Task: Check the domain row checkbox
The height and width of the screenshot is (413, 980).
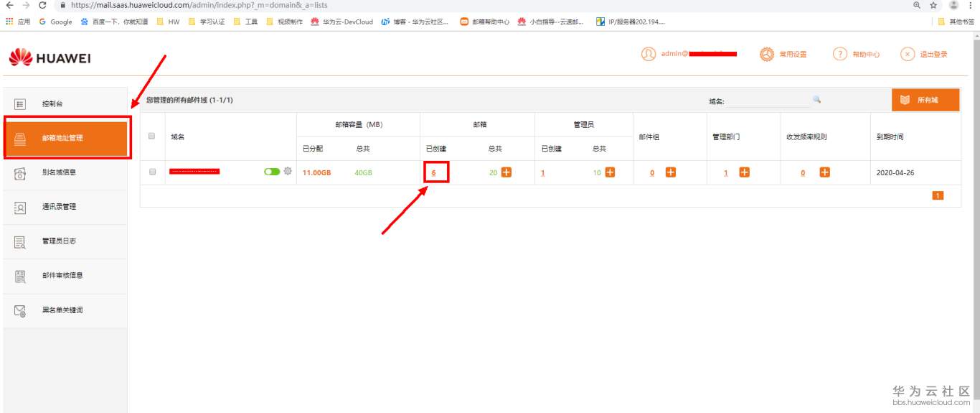Action: coord(151,172)
